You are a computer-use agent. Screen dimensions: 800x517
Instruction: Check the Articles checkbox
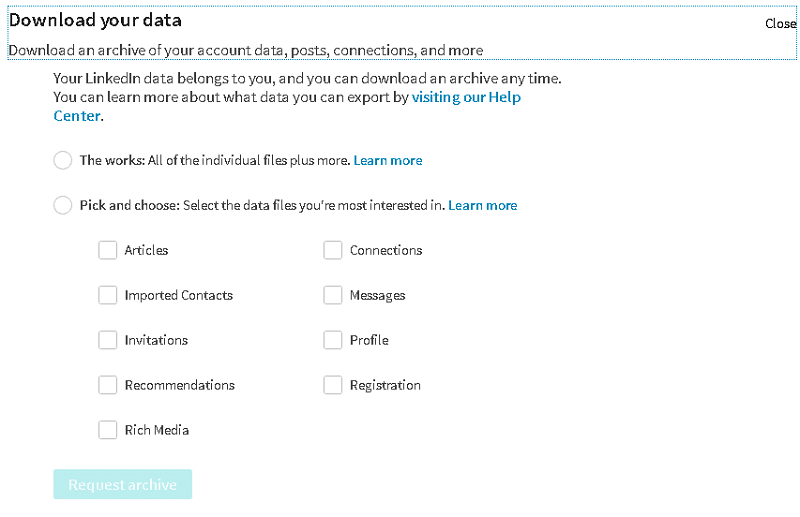pos(108,250)
